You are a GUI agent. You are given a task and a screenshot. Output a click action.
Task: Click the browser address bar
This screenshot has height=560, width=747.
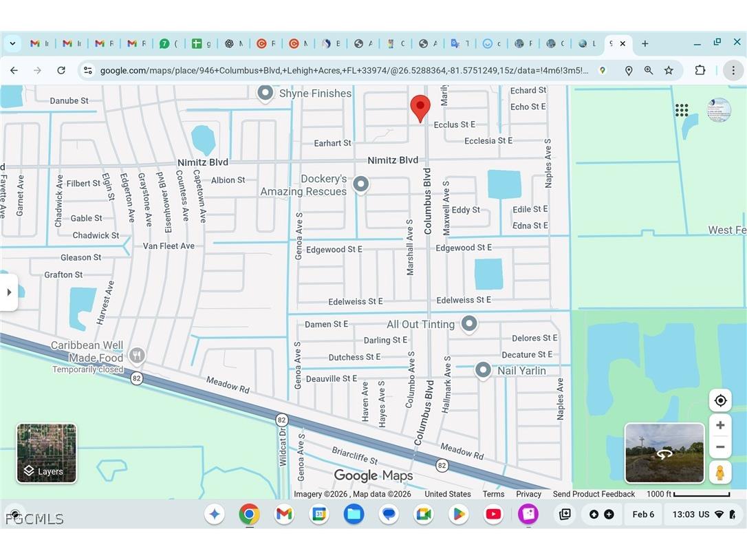[x=344, y=70]
